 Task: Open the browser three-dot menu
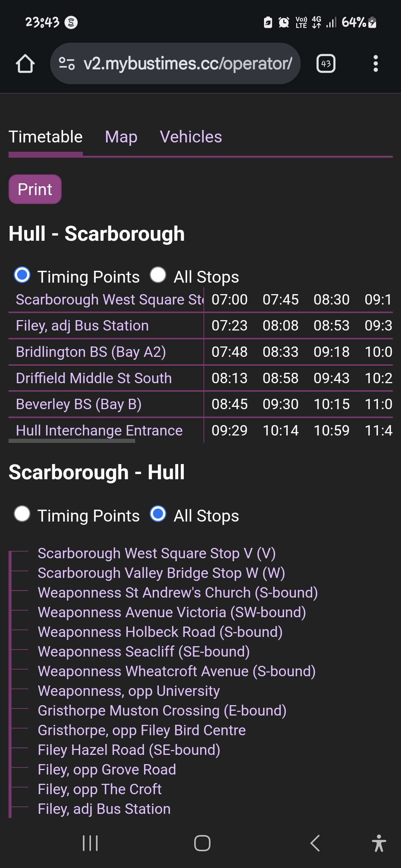(375, 63)
